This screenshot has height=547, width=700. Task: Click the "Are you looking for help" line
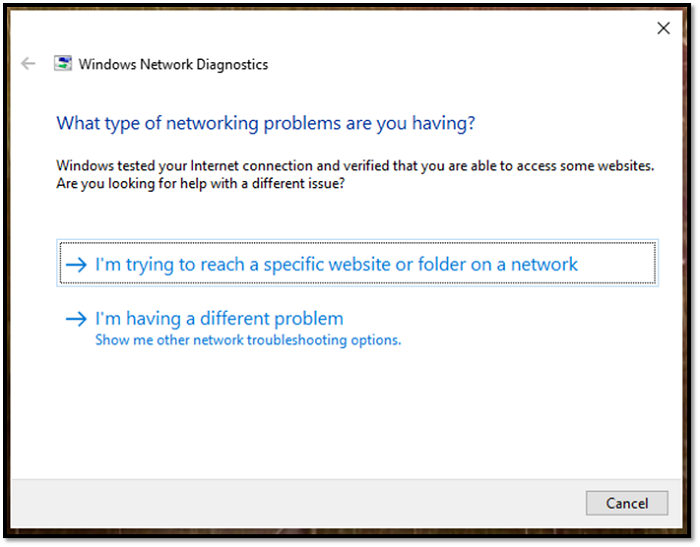(x=201, y=184)
